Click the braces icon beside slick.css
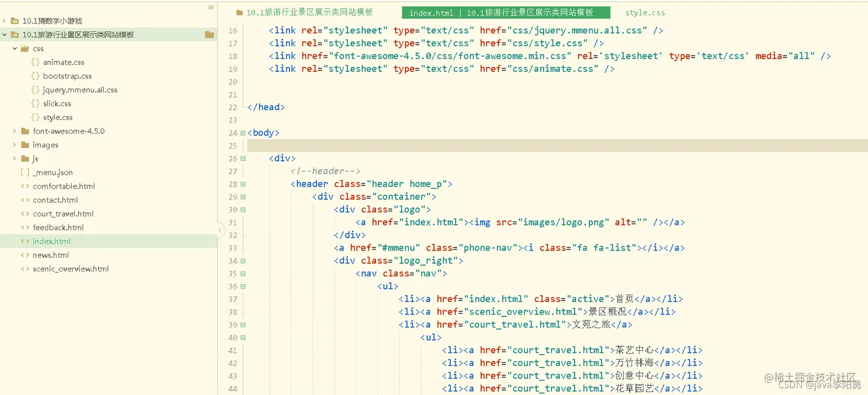Image resolution: width=868 pixels, height=395 pixels. [35, 103]
